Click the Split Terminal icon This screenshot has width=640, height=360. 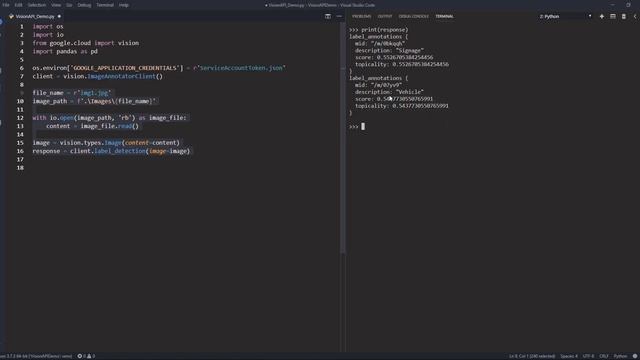613,16
